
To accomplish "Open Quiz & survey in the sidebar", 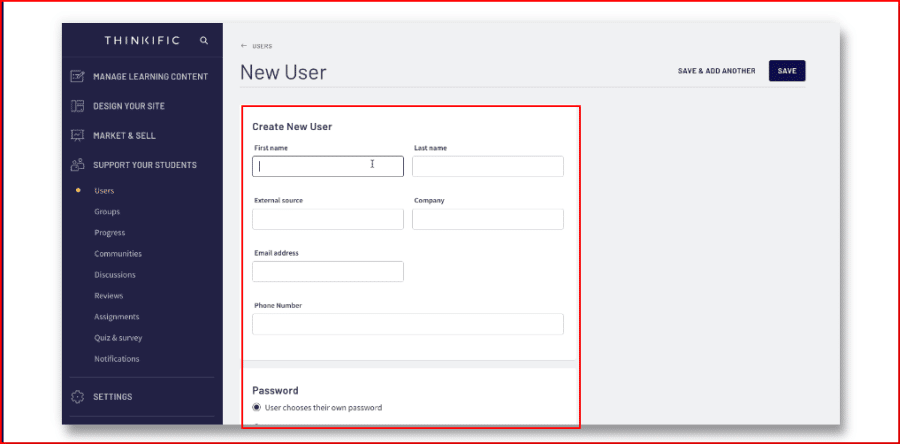I will pos(118,338).
